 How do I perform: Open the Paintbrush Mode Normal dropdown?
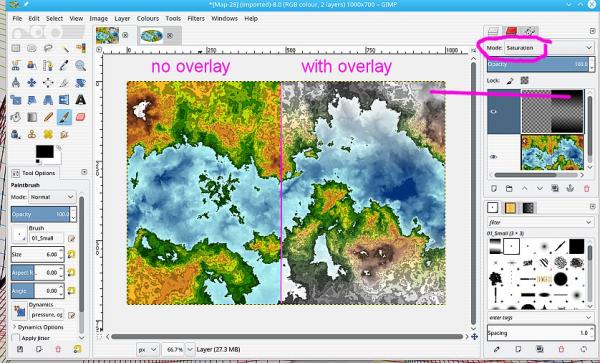point(52,197)
